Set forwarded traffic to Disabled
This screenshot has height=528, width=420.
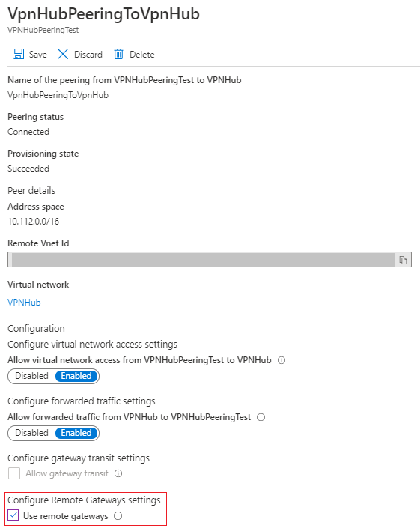tap(31, 433)
